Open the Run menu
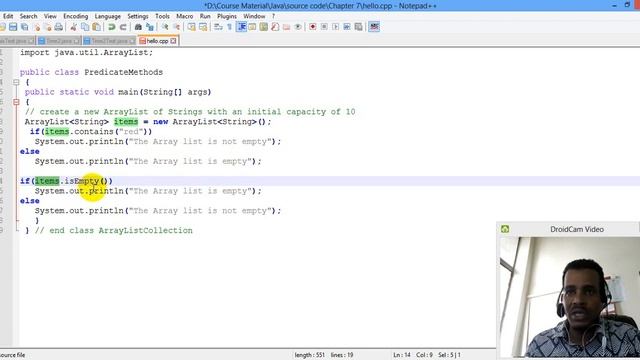Image resolution: width=640 pixels, height=360 pixels. click(205, 16)
